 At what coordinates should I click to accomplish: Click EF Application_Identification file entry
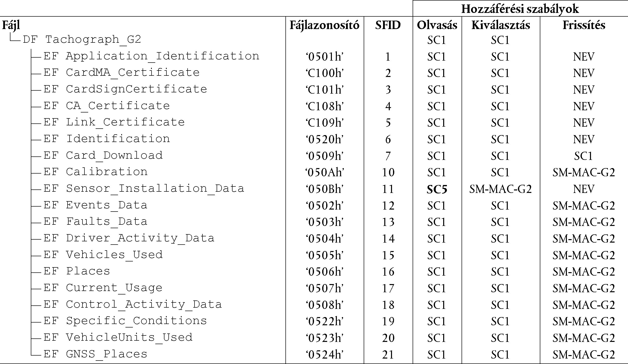151,56
